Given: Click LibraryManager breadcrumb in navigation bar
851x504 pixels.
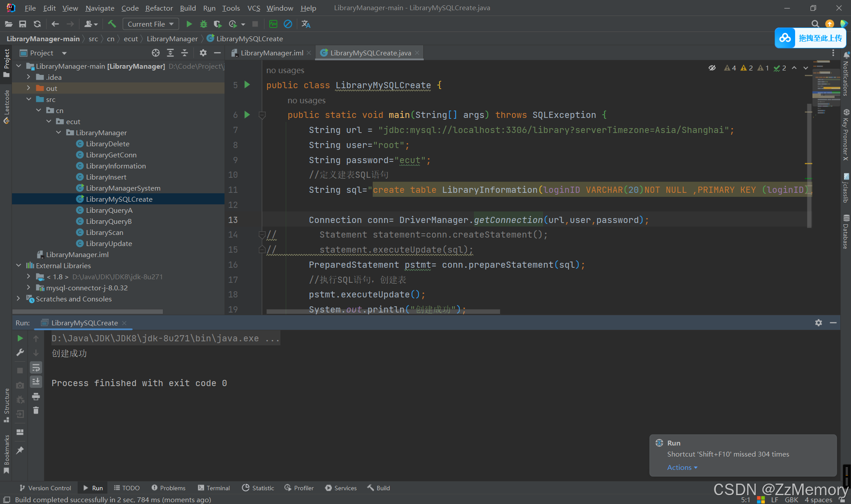Looking at the screenshot, I should [172, 39].
